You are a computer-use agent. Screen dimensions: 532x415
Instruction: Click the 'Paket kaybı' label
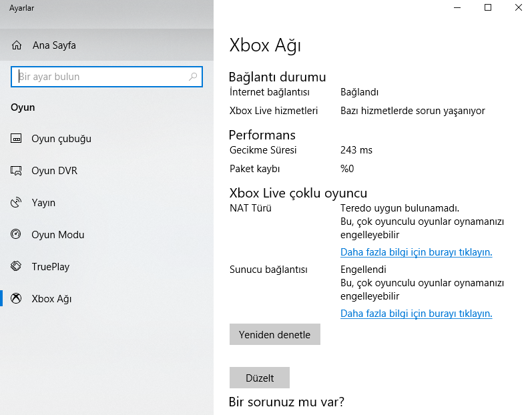254,169
